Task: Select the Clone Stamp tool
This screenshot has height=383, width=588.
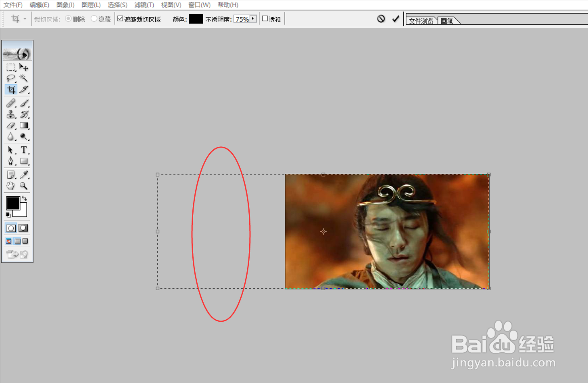Action: pos(11,114)
